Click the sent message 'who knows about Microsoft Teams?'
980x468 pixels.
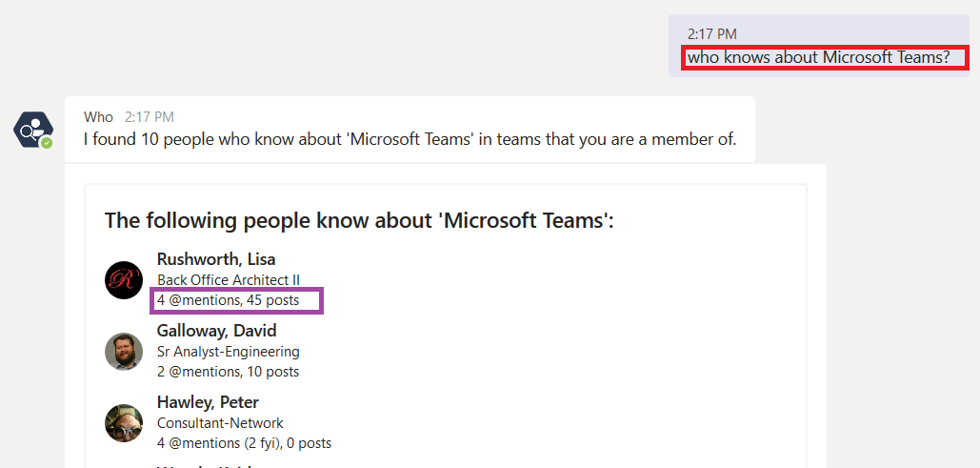pos(819,57)
